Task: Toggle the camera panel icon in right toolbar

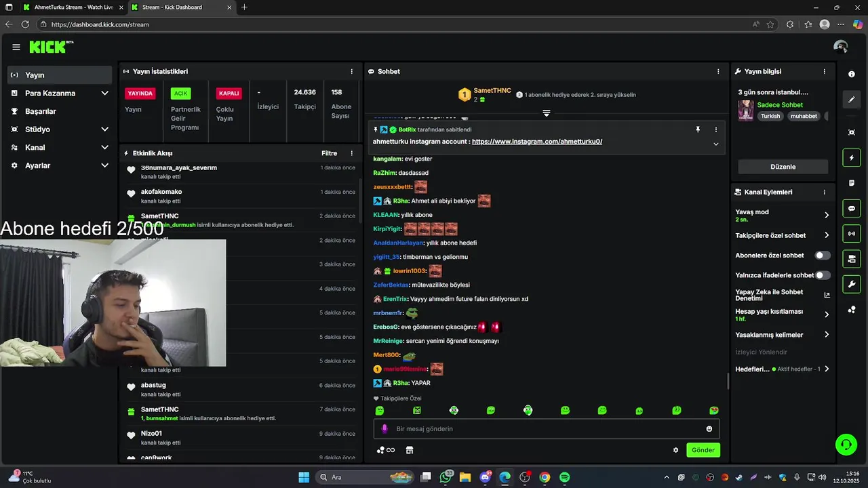Action: [x=852, y=259]
